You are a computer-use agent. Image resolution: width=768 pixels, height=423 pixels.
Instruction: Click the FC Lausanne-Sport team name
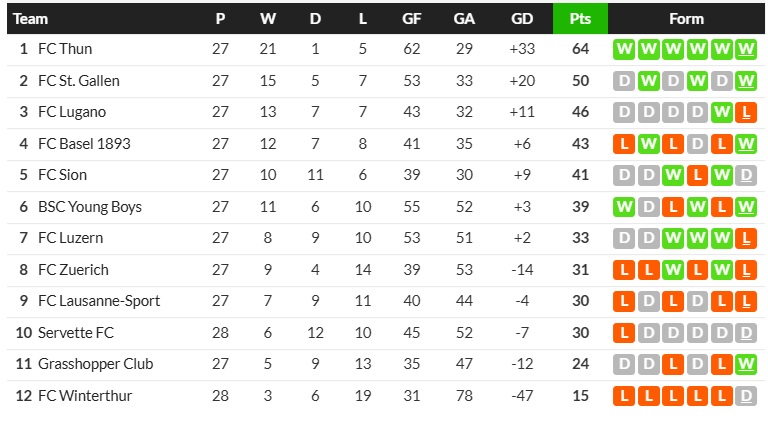pos(99,301)
